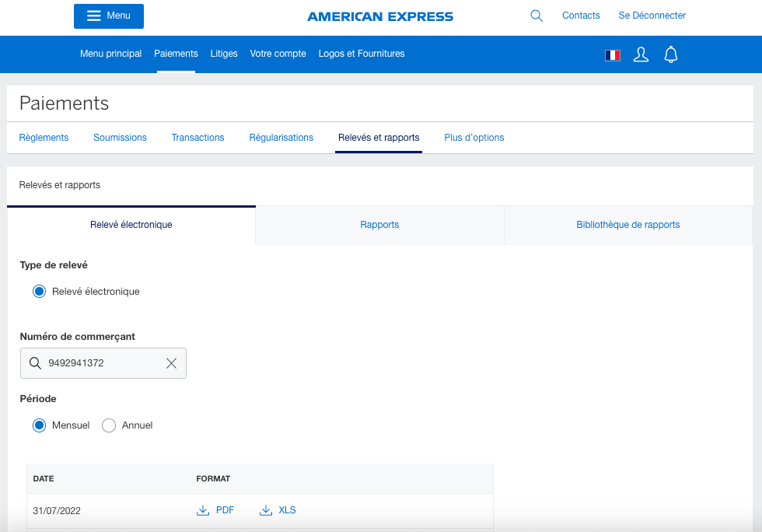
Task: Open the Plus d'options menu
Action: 474,137
